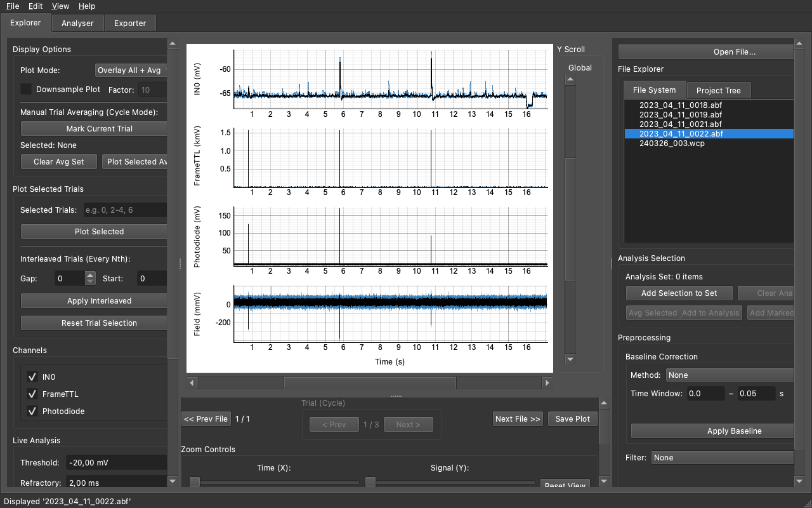Image resolution: width=812 pixels, height=508 pixels.
Task: Click the Gap spinner up arrow
Action: pyautogui.click(x=90, y=275)
